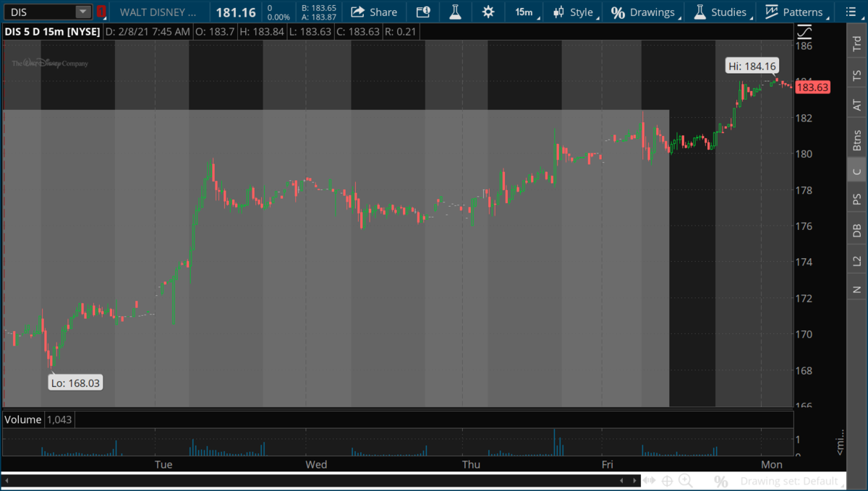Viewport: 868px width, 491px height.
Task: Open the TS sidebar tab
Action: click(x=857, y=74)
